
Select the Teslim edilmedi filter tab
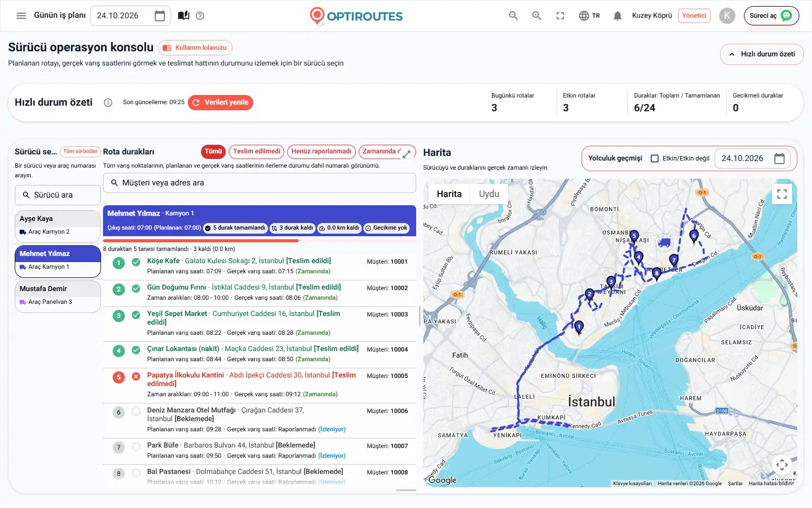256,151
